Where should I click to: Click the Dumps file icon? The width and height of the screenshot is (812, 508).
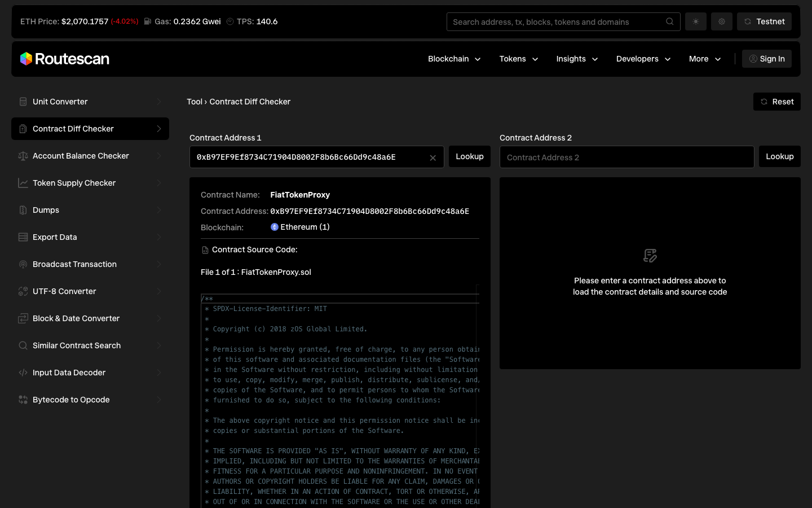(23, 210)
